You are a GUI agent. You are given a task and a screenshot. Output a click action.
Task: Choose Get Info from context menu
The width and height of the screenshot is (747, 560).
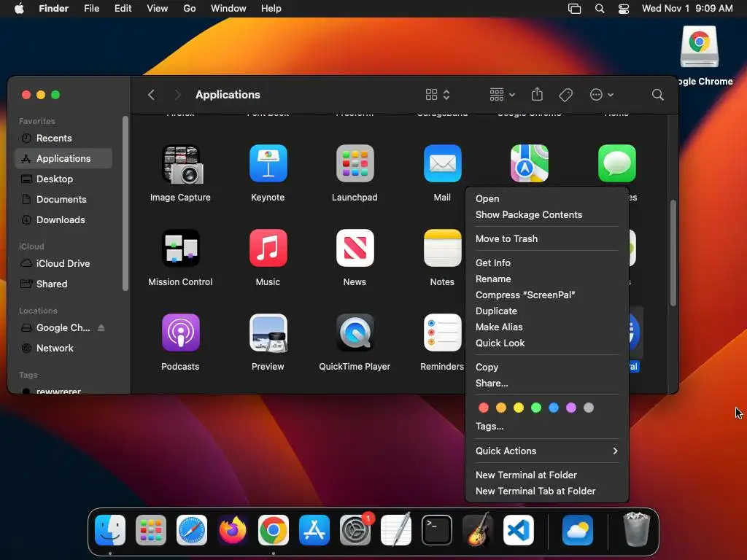point(547,262)
